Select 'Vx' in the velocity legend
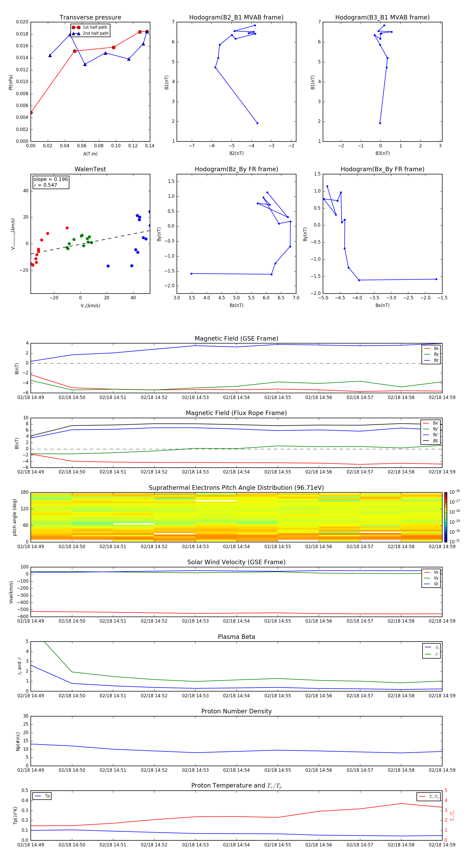The height and width of the screenshot is (868, 473). click(431, 572)
